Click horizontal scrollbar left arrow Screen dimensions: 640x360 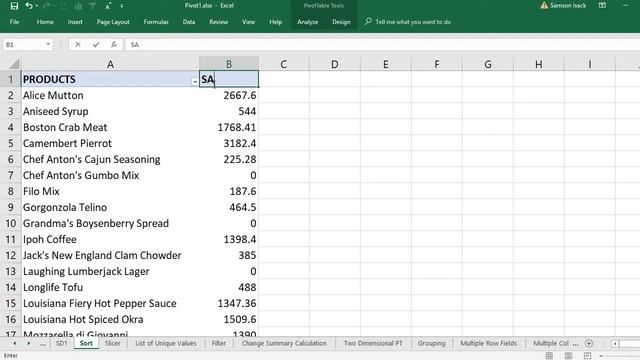(x=615, y=344)
